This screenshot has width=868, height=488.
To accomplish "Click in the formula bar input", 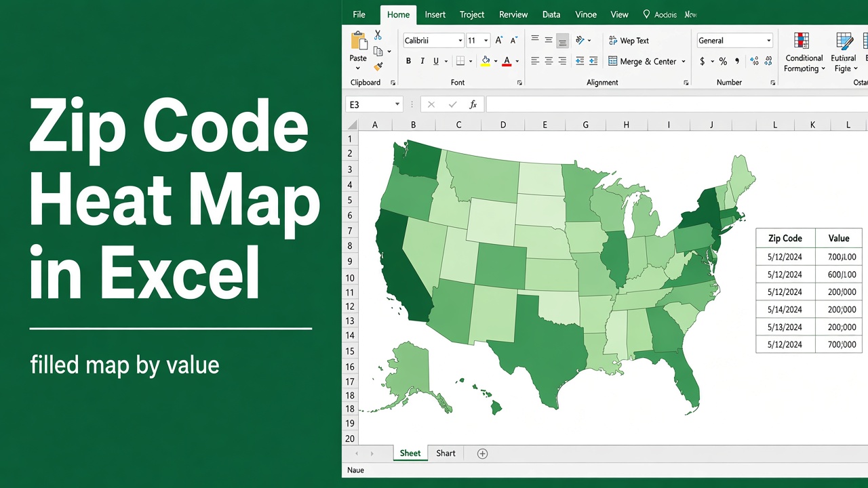I will (x=677, y=104).
